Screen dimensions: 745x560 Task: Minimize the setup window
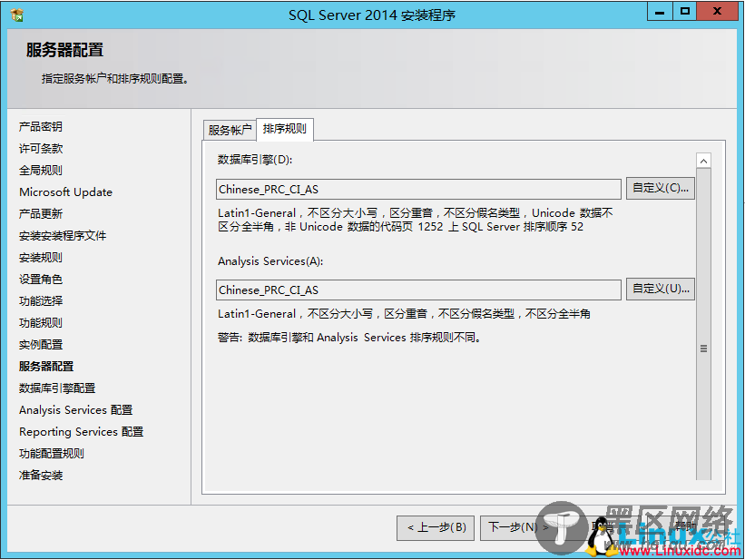660,12
